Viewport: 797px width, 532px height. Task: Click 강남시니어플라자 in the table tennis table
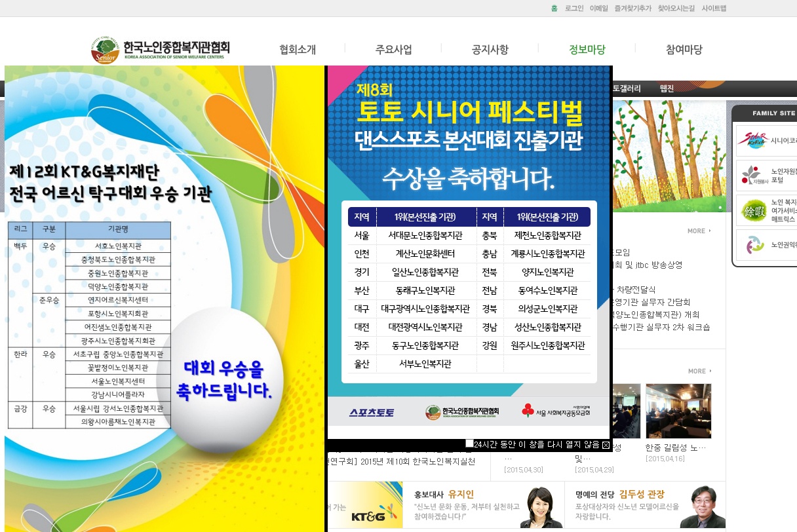[118, 394]
